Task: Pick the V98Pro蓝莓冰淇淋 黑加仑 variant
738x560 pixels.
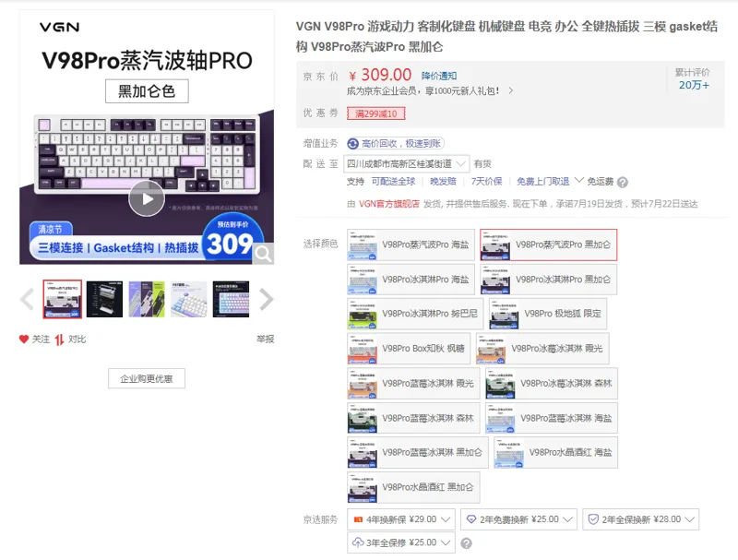Action: point(418,453)
